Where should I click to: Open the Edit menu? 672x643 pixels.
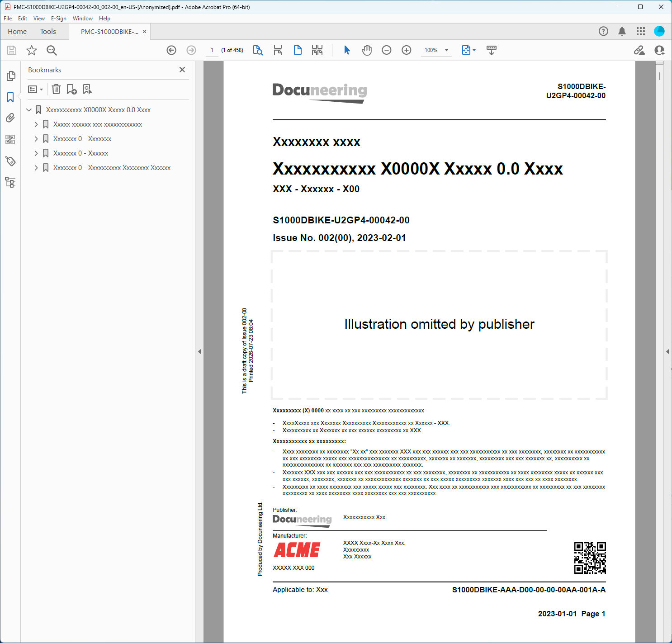(x=23, y=19)
